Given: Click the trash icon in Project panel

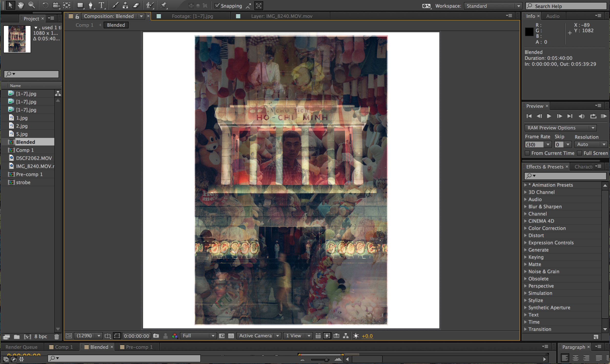Looking at the screenshot, I should click(57, 337).
